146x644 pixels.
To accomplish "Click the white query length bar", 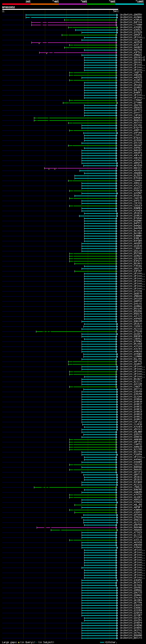I will coord(60,10).
